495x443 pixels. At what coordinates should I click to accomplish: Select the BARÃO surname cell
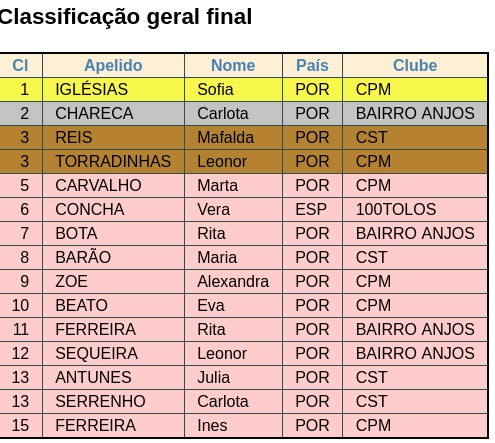pos(113,257)
